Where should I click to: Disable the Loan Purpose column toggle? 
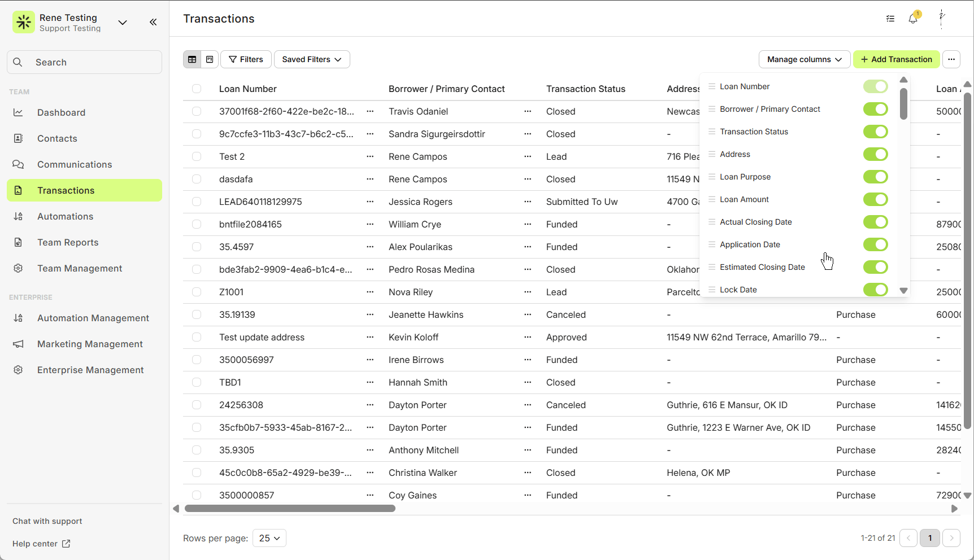[x=875, y=177]
